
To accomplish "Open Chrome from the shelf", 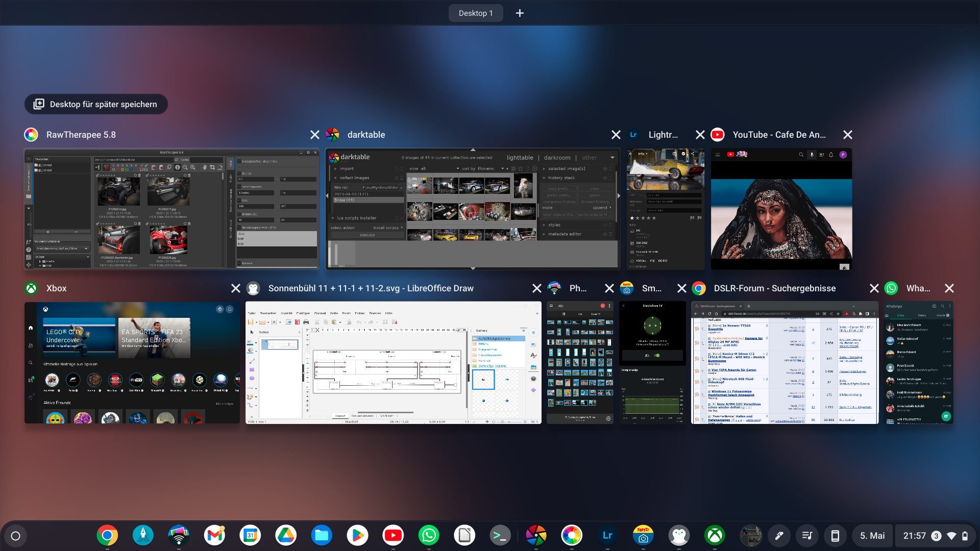I will pyautogui.click(x=107, y=536).
